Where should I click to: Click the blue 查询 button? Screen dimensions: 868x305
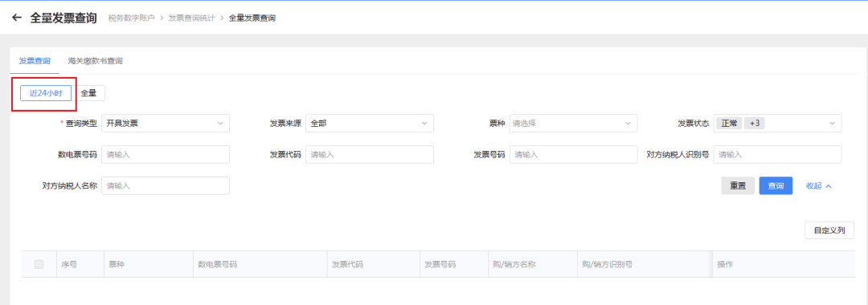click(x=776, y=185)
